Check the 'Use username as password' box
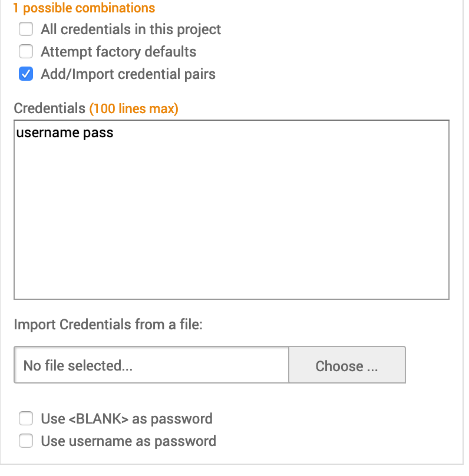Screen dimensions: 469x476 26,441
